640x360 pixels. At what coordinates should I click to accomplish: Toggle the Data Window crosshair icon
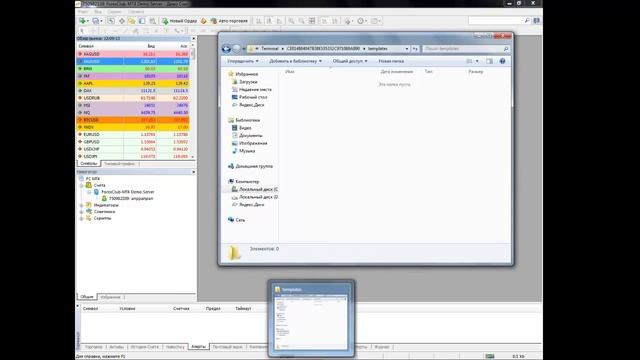pos(122,20)
